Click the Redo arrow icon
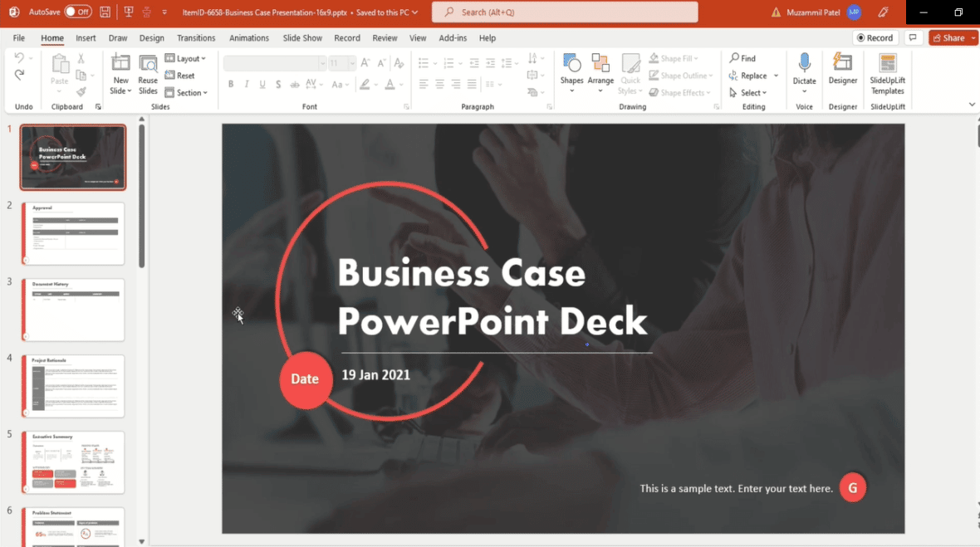This screenshot has width=980, height=547. click(x=20, y=76)
